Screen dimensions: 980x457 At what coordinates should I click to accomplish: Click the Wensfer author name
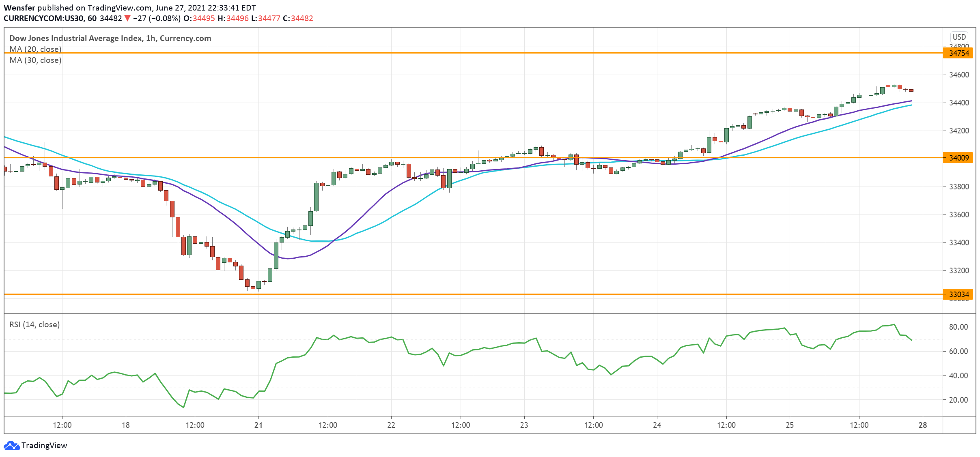coord(19,8)
